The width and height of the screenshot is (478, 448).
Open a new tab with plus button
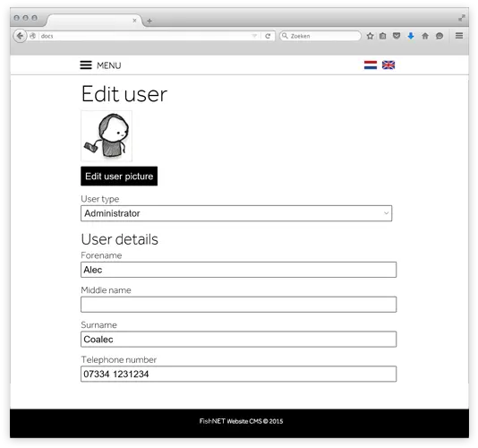(x=149, y=21)
